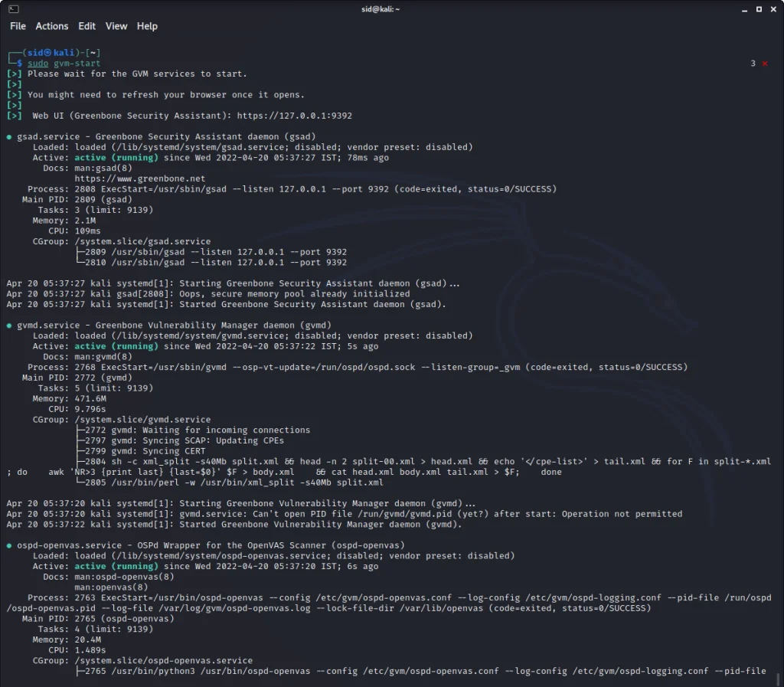This screenshot has height=687, width=784.
Task: Click the green status dot beside gsad.service
Action: (8, 136)
